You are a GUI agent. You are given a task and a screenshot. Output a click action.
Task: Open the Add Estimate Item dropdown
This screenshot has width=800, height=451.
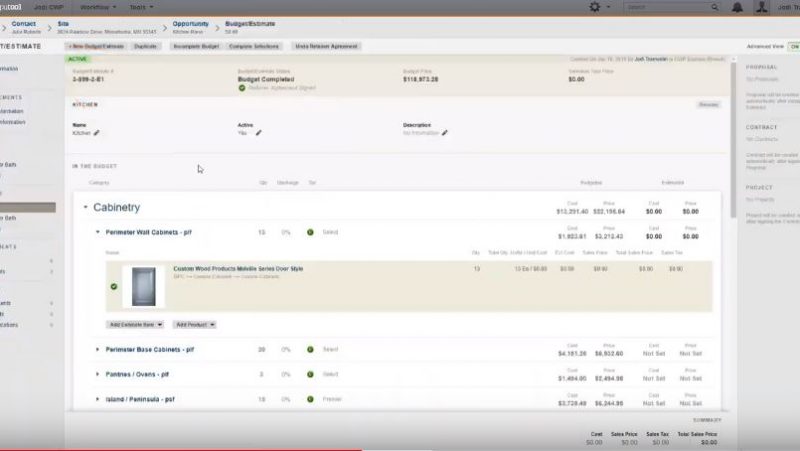tap(134, 324)
